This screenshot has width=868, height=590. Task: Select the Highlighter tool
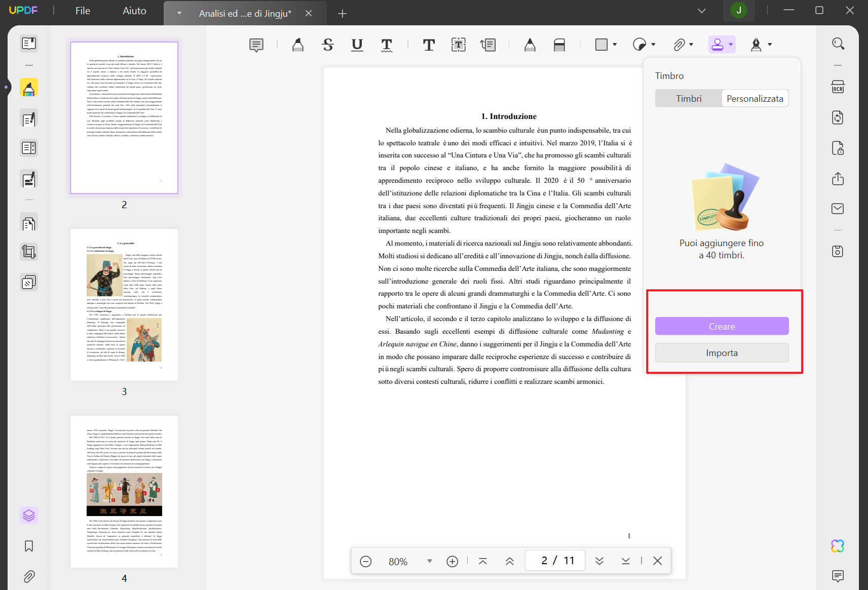click(x=297, y=45)
